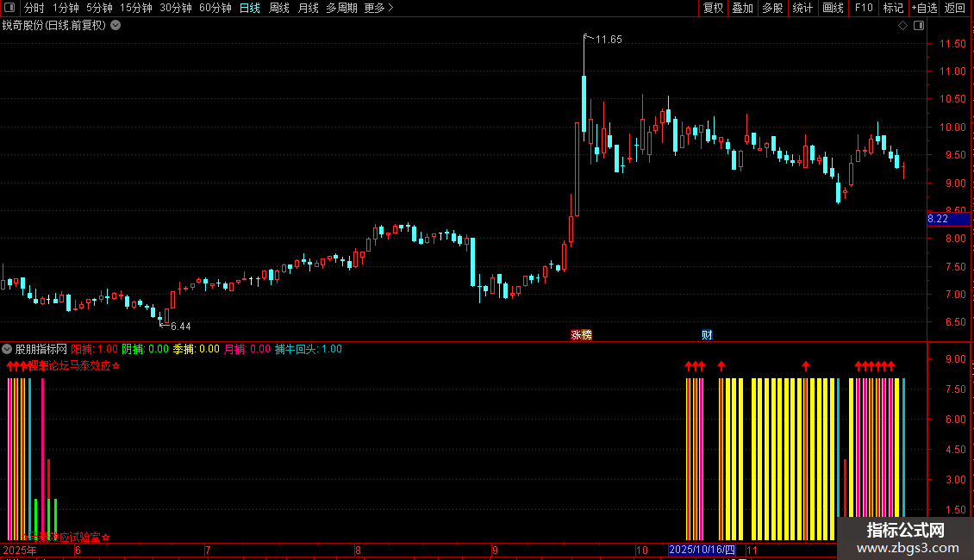This screenshot has width=974, height=560.
Task: Switch to 分时 intraday view
Action: click(x=34, y=8)
